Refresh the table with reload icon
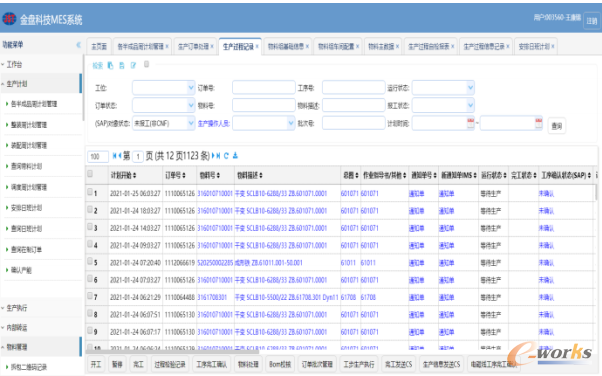602x376 pixels. (x=226, y=156)
